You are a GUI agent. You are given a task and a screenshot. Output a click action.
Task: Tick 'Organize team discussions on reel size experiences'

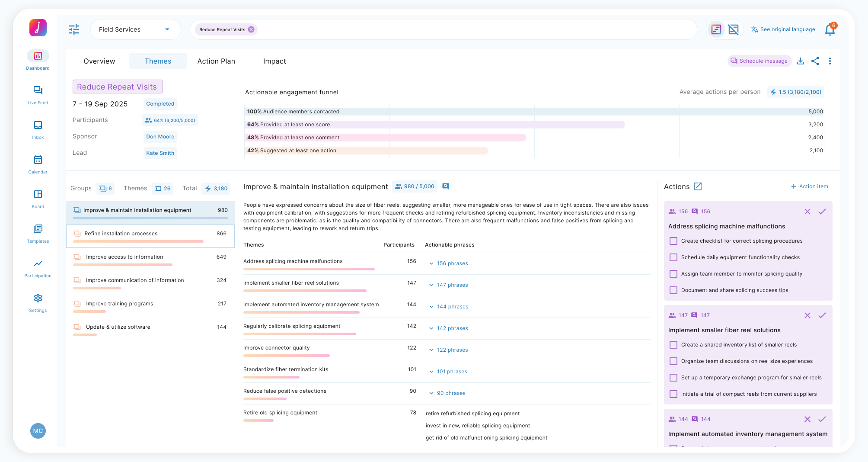[673, 361]
